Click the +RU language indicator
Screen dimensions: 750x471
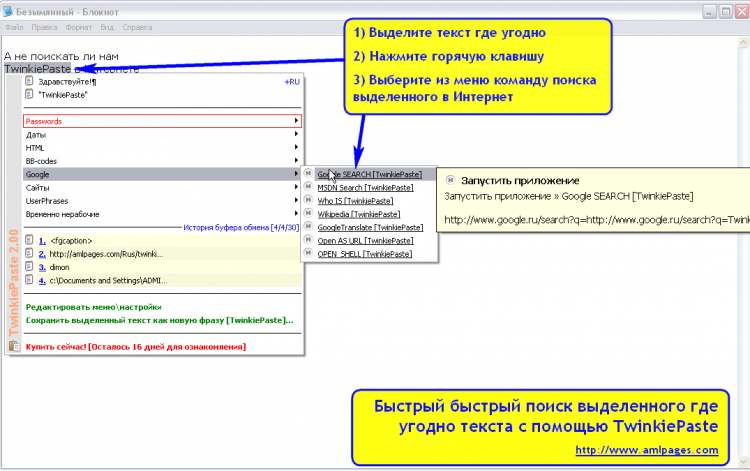pyautogui.click(x=292, y=82)
